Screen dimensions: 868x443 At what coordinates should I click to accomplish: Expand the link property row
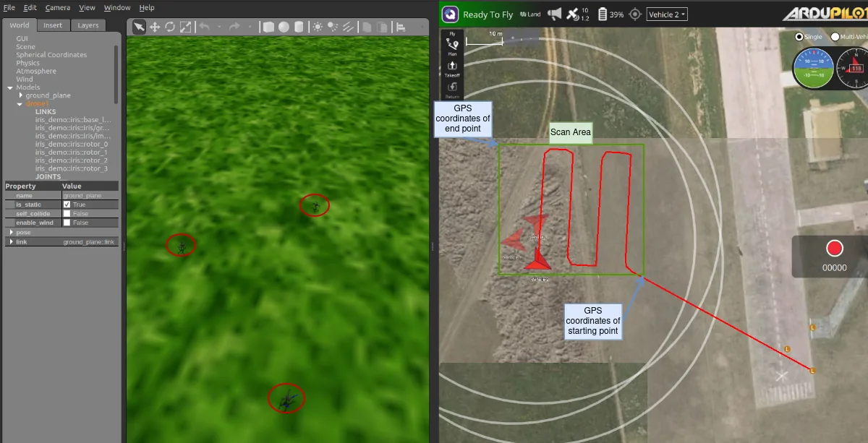point(10,241)
